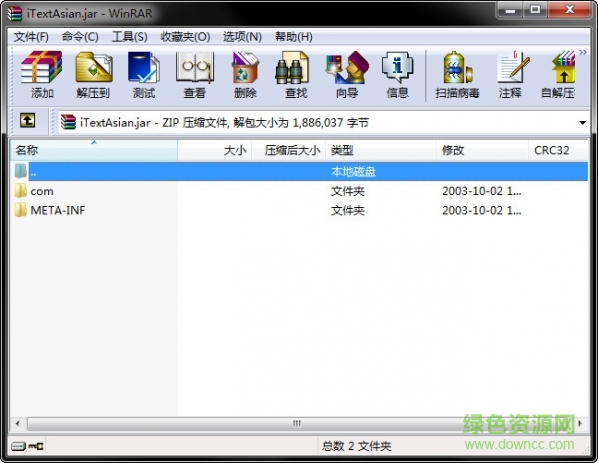Click the 删除 (Delete) toolbar icon
This screenshot has width=598, height=463.
coord(245,76)
